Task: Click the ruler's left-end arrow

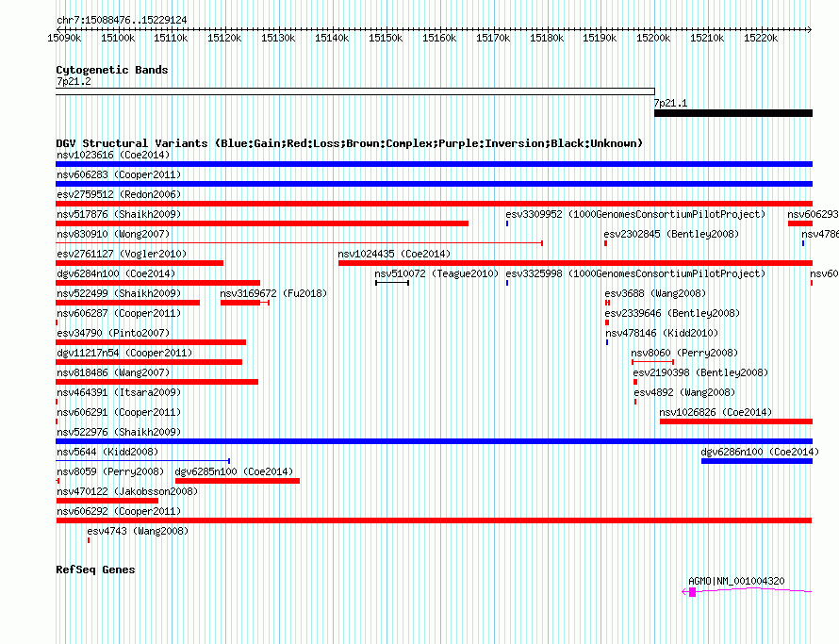Action: pos(58,29)
